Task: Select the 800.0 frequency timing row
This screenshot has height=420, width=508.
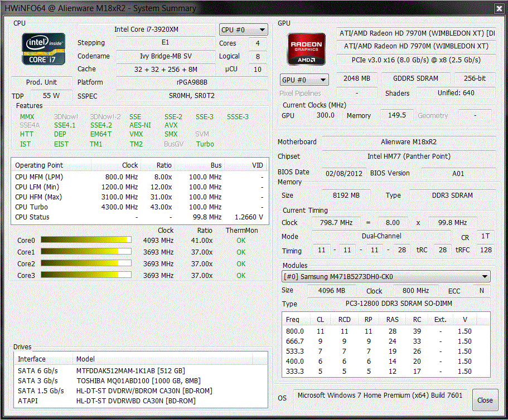Action: (x=386, y=331)
